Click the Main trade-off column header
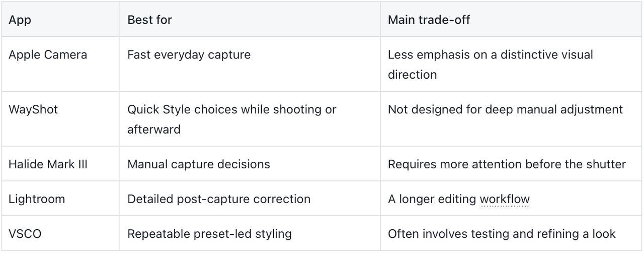This screenshot has width=644, height=254. pyautogui.click(x=511, y=20)
